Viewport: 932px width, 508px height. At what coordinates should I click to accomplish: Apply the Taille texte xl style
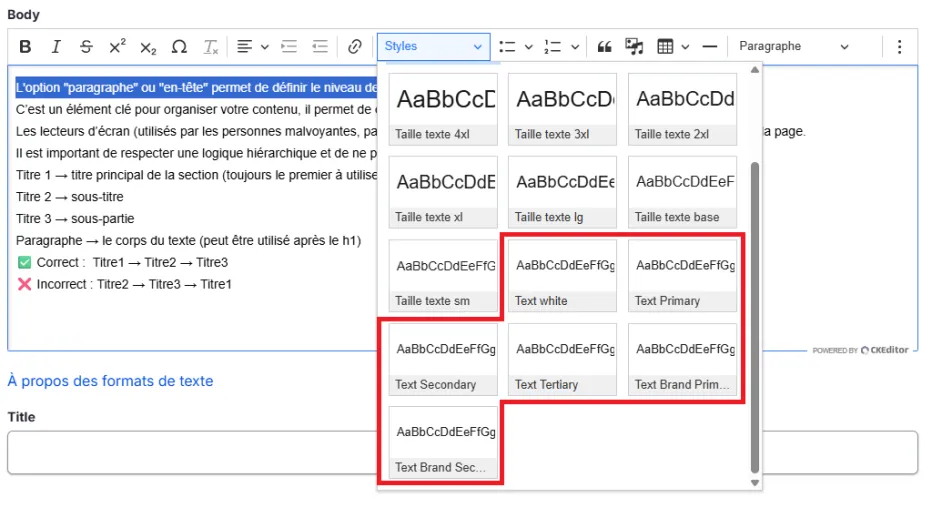tap(443, 193)
